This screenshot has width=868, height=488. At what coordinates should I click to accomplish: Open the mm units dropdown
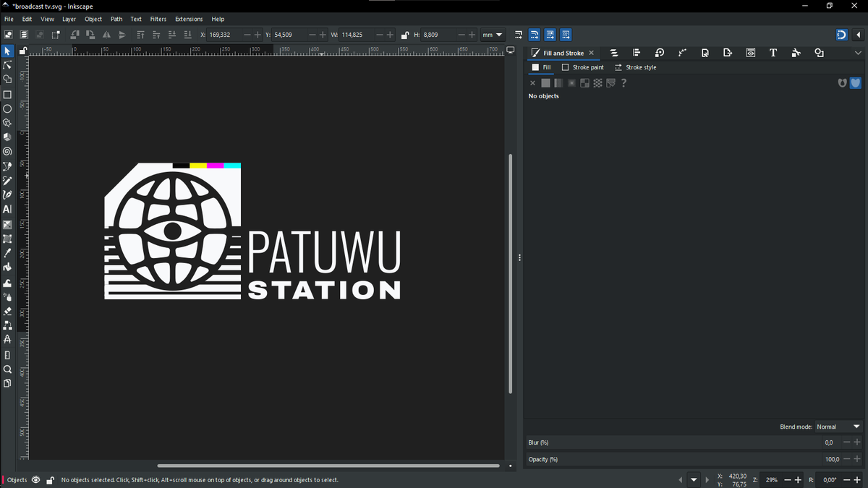pyautogui.click(x=493, y=35)
